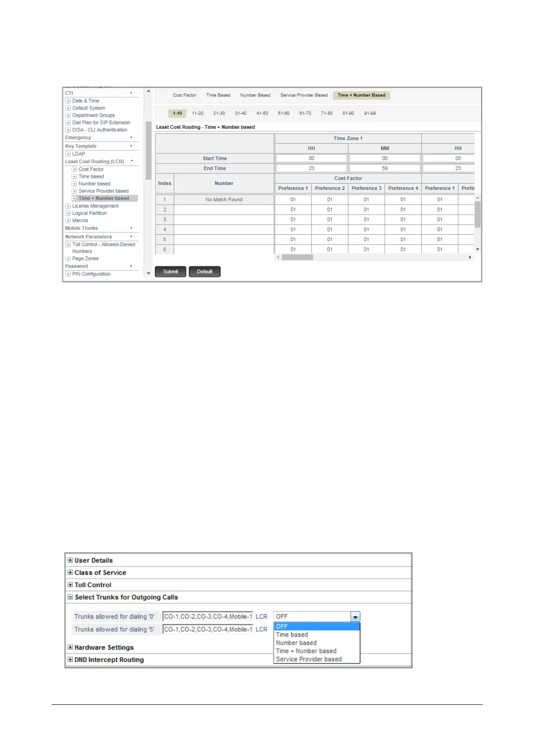Click table horizontal scrollbar thumb
The image size is (534, 756).
(297, 257)
